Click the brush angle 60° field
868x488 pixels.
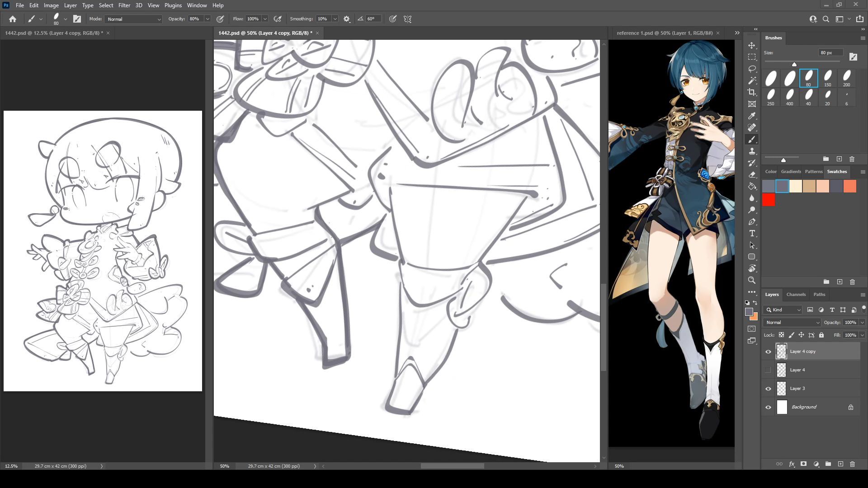click(x=373, y=19)
